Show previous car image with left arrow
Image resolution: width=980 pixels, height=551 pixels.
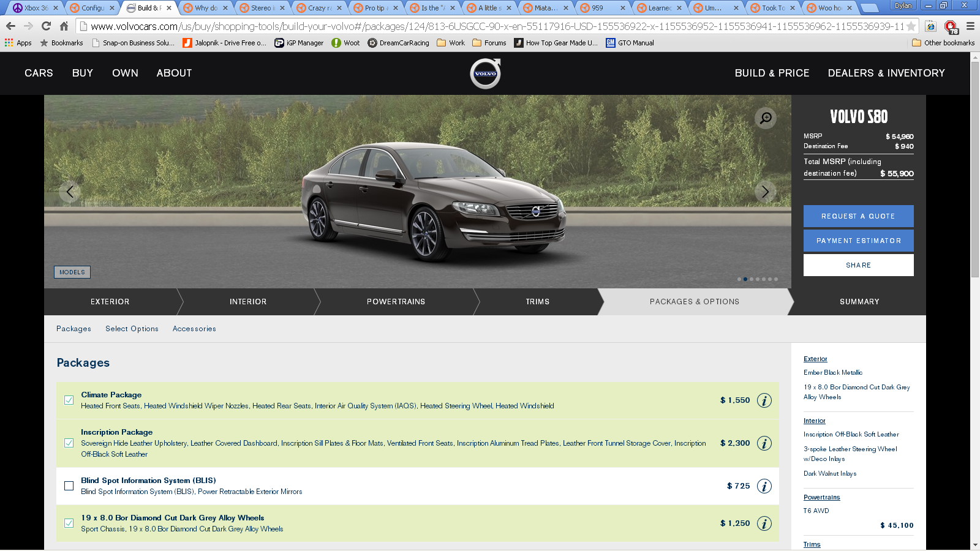point(70,192)
